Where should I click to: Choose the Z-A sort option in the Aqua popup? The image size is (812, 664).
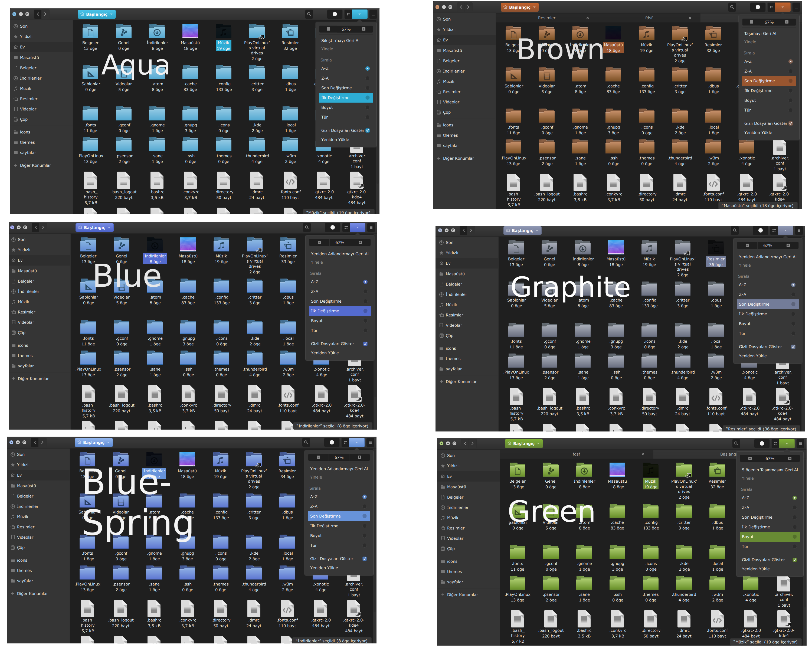click(x=345, y=78)
